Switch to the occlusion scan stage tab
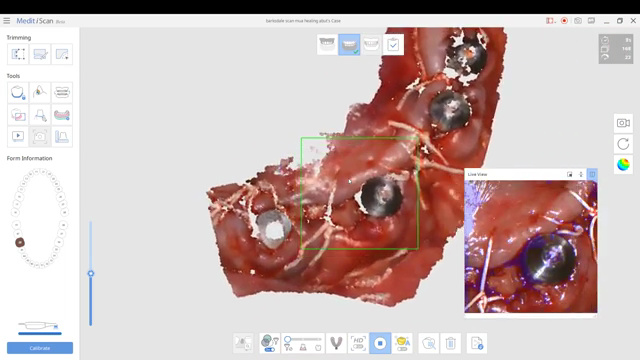The image size is (640, 360). (371, 44)
